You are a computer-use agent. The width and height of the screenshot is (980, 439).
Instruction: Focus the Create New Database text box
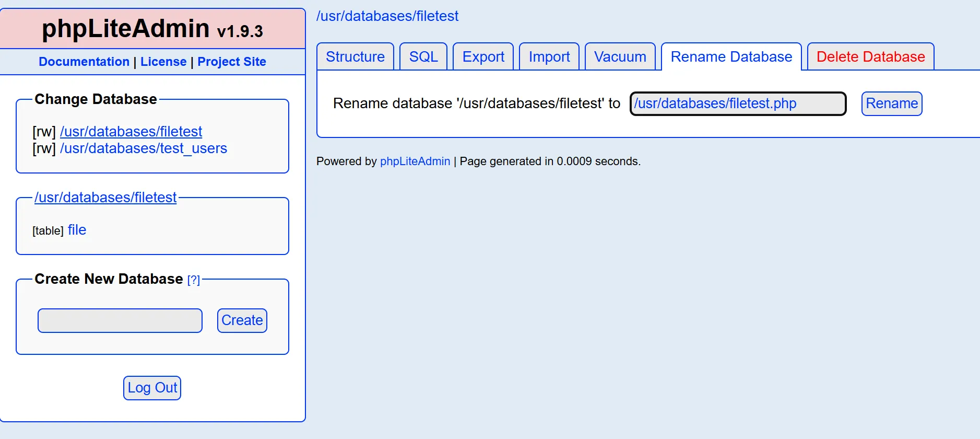click(120, 320)
